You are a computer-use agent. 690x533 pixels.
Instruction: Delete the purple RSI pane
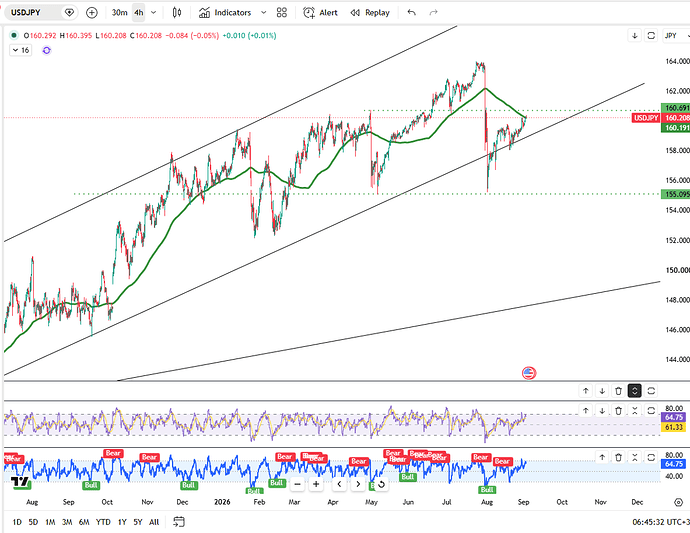[618, 411]
